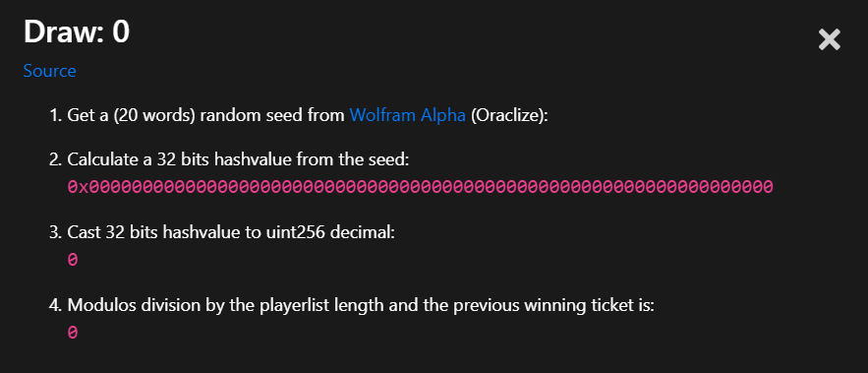Click 'Modulos division by the playerlist length' step
Image resolution: width=868 pixels, height=373 pixels.
tap(225, 305)
